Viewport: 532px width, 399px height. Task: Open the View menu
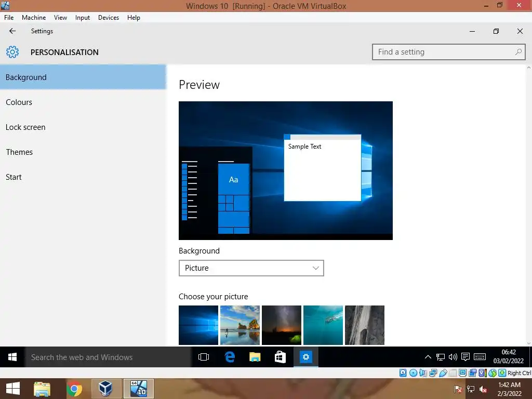tap(60, 17)
